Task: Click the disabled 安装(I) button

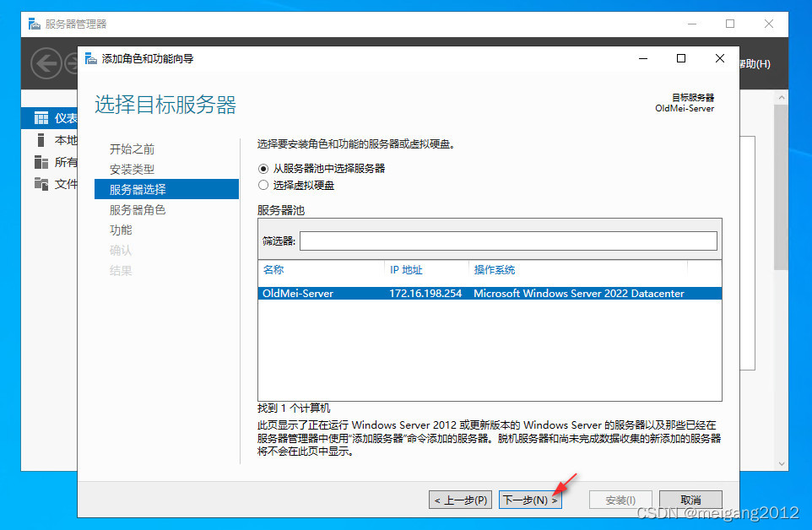Action: (x=620, y=500)
